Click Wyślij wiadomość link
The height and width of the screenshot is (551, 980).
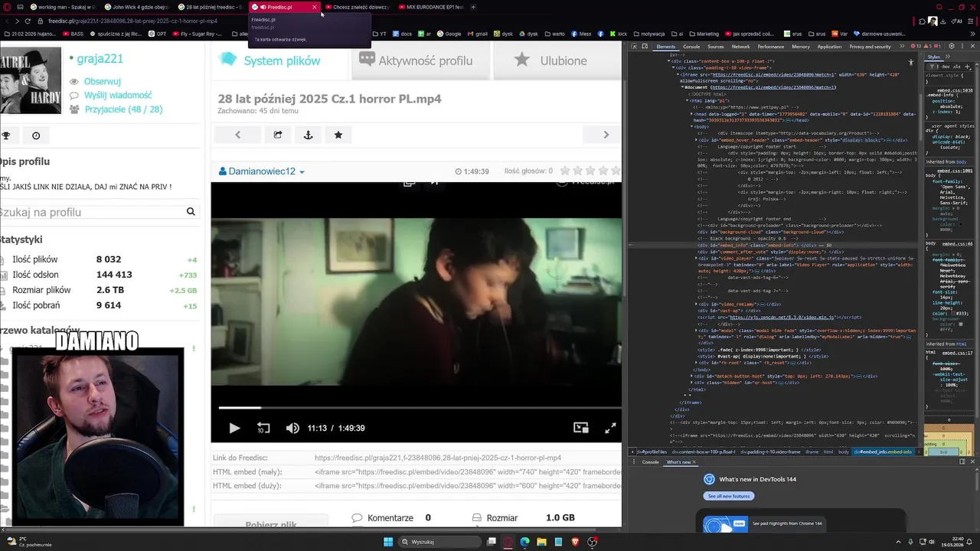click(x=118, y=95)
